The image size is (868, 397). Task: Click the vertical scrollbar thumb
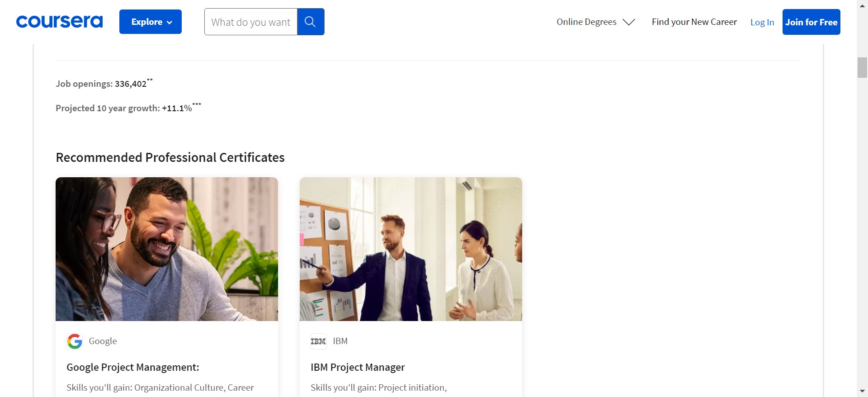(862, 68)
